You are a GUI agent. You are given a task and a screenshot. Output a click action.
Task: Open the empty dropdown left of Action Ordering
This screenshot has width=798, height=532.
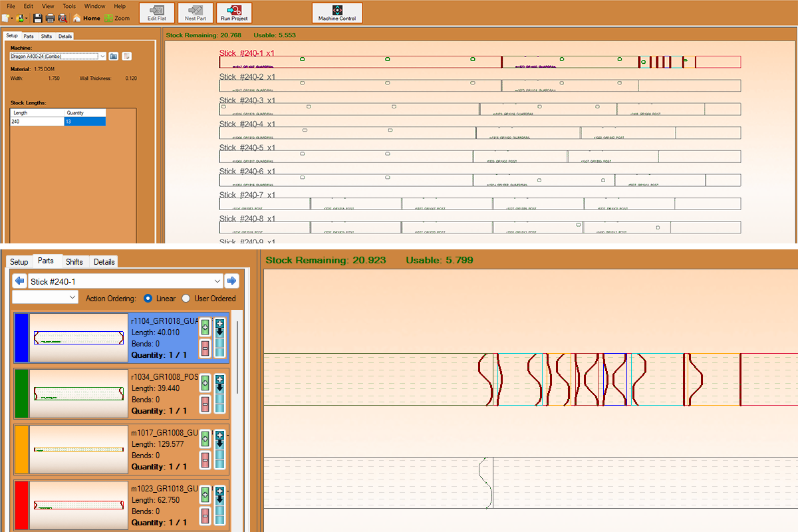click(45, 298)
